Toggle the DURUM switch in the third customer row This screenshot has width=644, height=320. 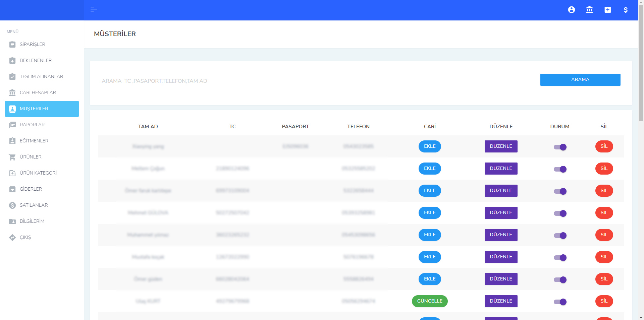click(560, 191)
